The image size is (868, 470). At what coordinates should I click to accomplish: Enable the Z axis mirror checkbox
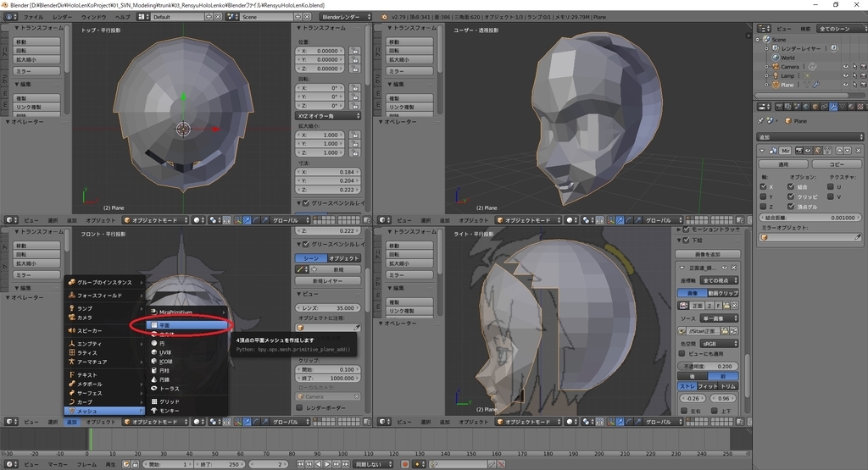point(764,207)
